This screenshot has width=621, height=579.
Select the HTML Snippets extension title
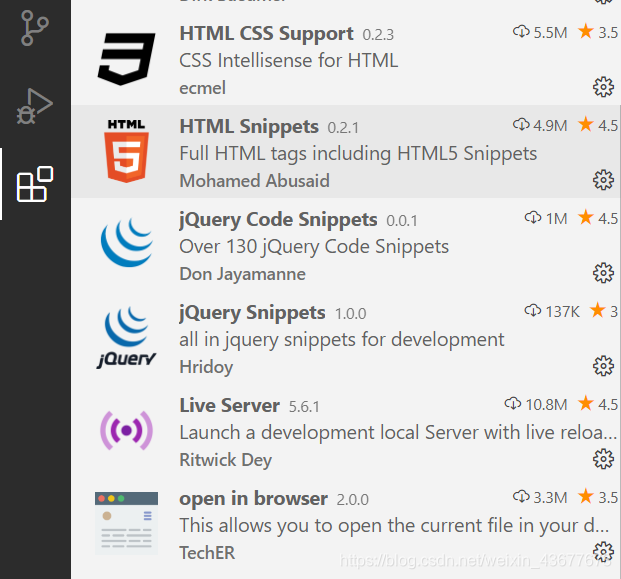(x=249, y=127)
